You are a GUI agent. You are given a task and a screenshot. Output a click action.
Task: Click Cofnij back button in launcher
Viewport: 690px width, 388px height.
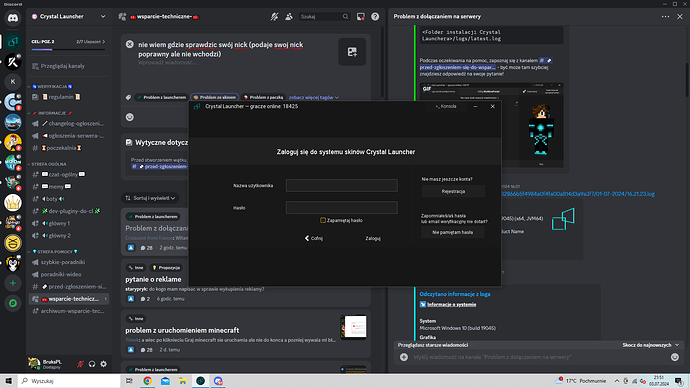pyautogui.click(x=314, y=238)
